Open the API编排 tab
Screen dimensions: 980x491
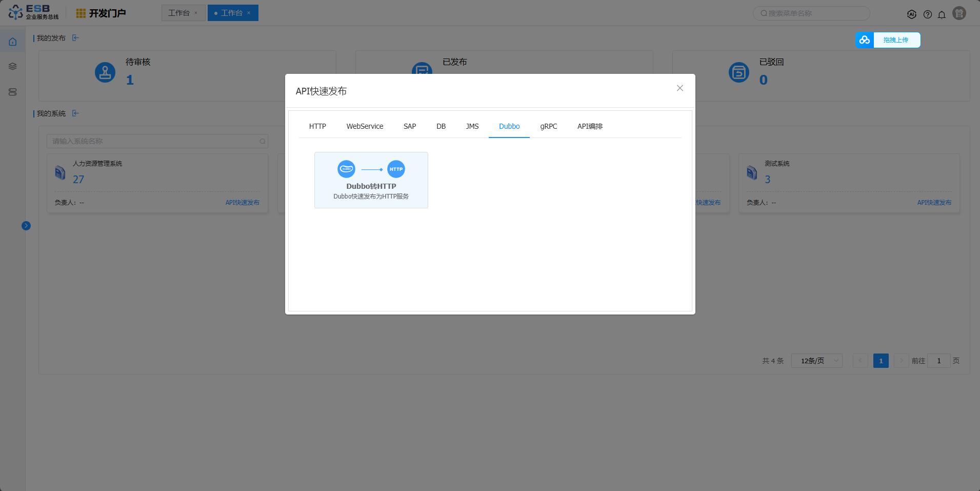click(590, 126)
